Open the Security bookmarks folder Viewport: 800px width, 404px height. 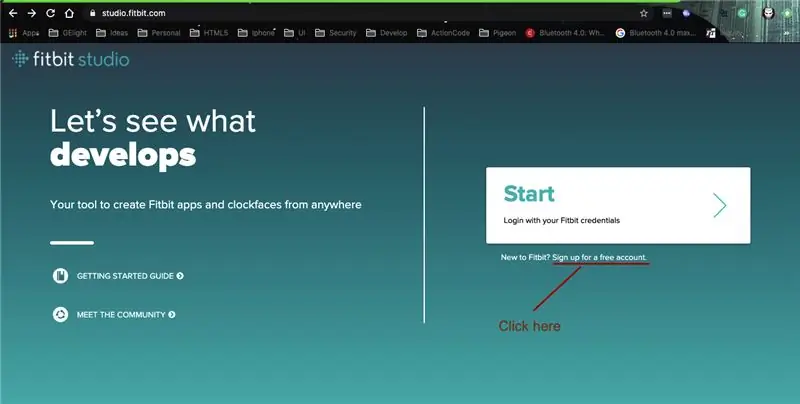click(336, 33)
